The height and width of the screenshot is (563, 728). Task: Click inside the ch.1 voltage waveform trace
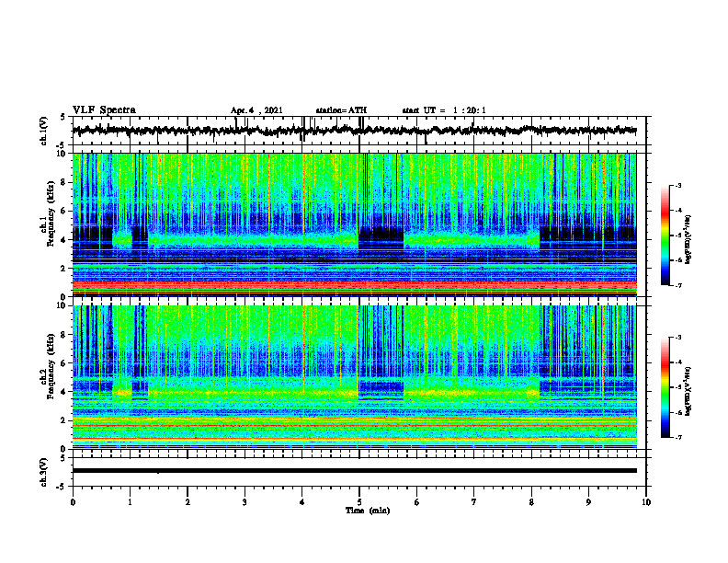[x=354, y=131]
